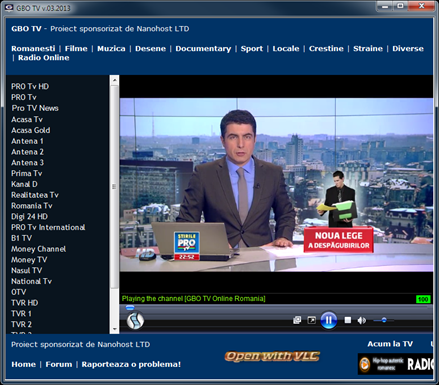Select Antena 1 channel

coord(27,141)
